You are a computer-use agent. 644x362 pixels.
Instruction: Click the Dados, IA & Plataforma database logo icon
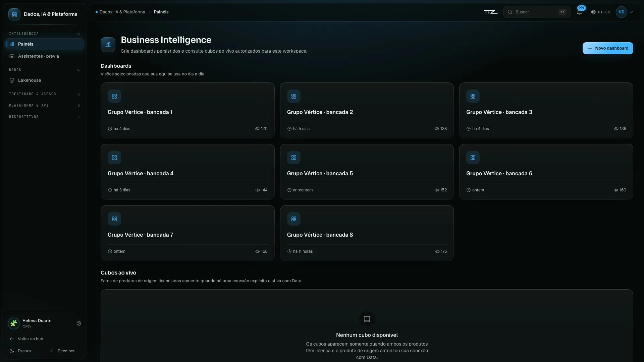[14, 14]
